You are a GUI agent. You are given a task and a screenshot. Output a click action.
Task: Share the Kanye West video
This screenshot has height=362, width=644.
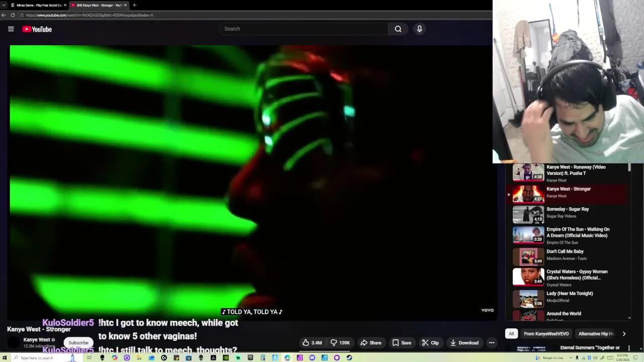[371, 343]
